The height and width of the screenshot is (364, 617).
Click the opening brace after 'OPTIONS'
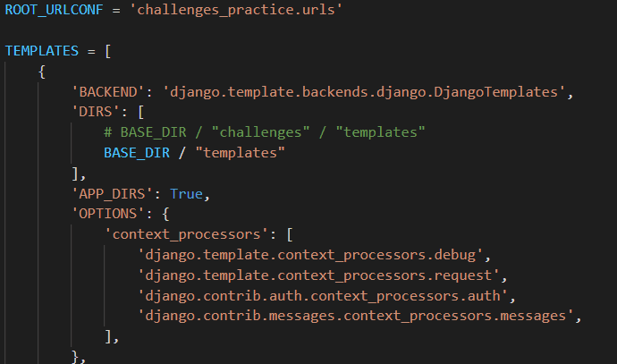coord(165,214)
